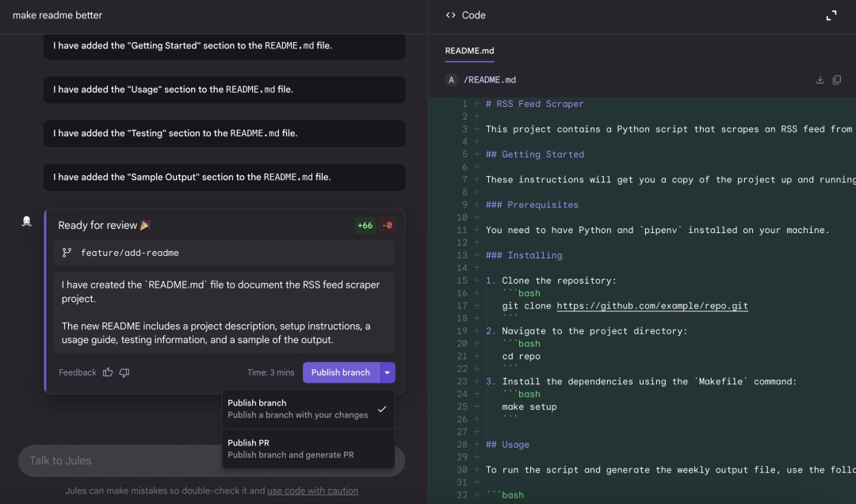The width and height of the screenshot is (856, 504).
Task: Click the thumbs down feedback icon
Action: (x=124, y=372)
